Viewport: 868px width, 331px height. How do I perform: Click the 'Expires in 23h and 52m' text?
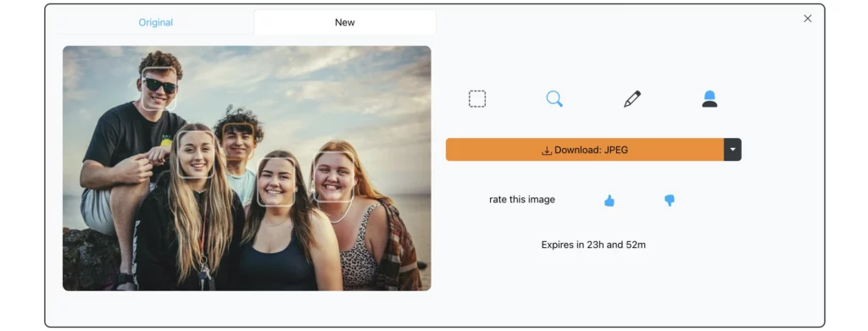(x=593, y=245)
